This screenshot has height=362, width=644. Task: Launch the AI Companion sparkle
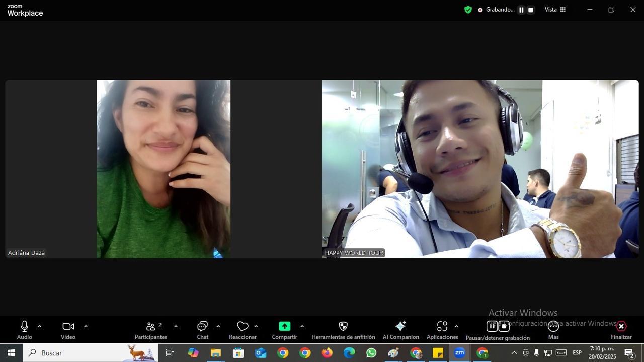401,330
